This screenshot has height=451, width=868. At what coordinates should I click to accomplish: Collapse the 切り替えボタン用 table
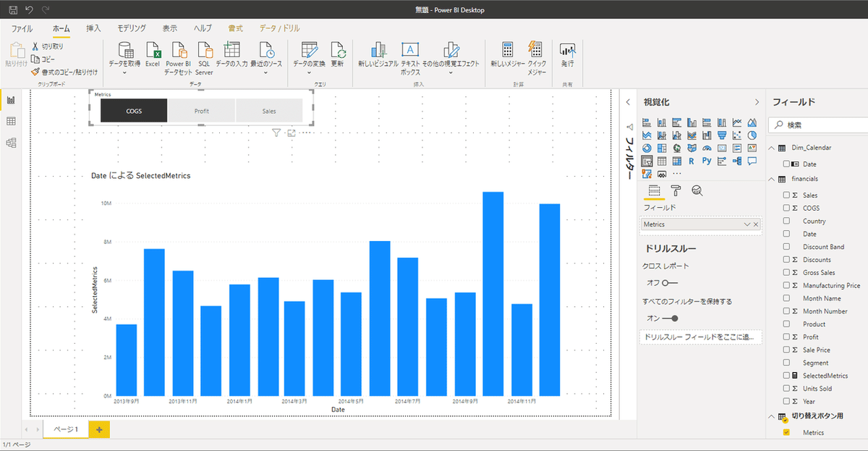click(x=771, y=416)
